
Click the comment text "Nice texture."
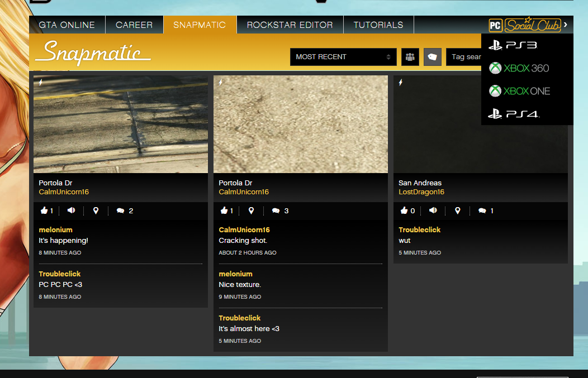tap(240, 285)
